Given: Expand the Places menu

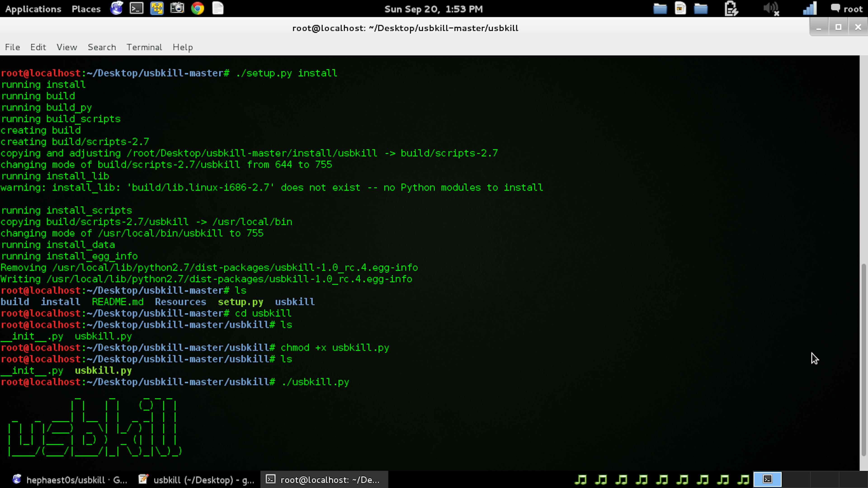Looking at the screenshot, I should pyautogui.click(x=86, y=9).
